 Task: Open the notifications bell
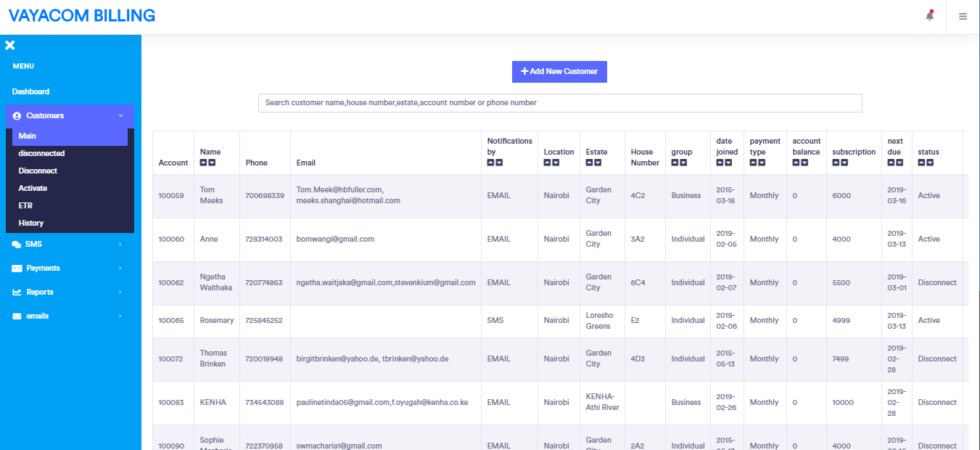[x=929, y=16]
